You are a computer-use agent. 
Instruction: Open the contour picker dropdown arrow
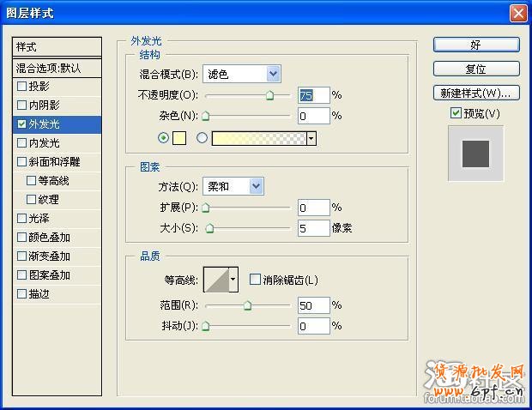tap(233, 280)
